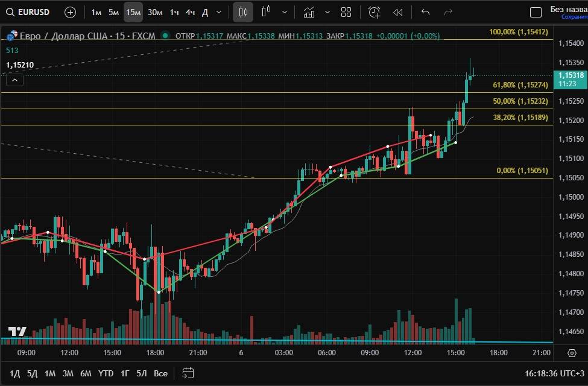Click the create alert clock icon
The image size is (588, 386).
(375, 12)
